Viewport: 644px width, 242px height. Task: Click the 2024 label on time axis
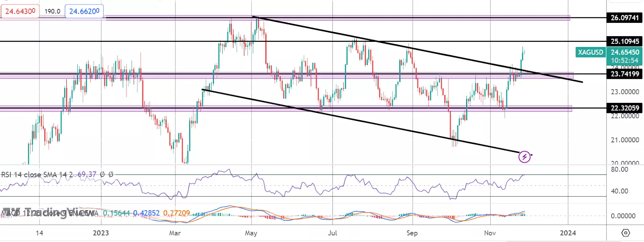click(x=568, y=233)
